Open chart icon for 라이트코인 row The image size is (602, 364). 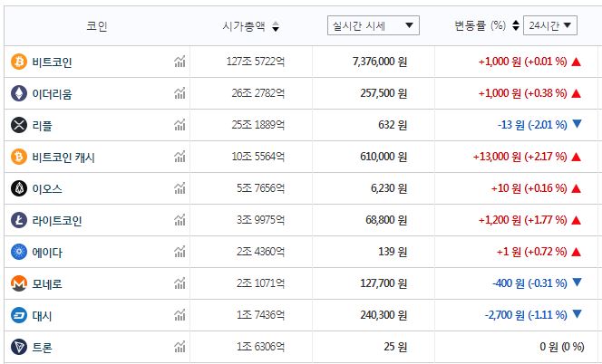[x=180, y=220]
